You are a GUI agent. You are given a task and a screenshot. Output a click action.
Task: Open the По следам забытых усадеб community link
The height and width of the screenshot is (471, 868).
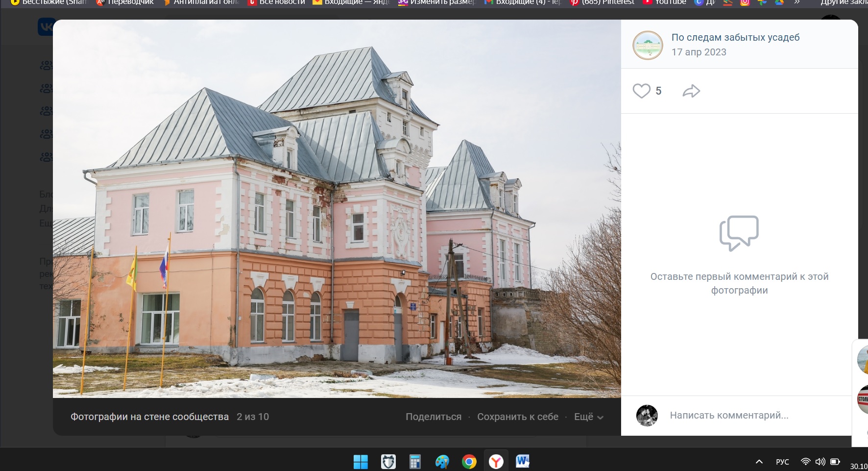[735, 37]
